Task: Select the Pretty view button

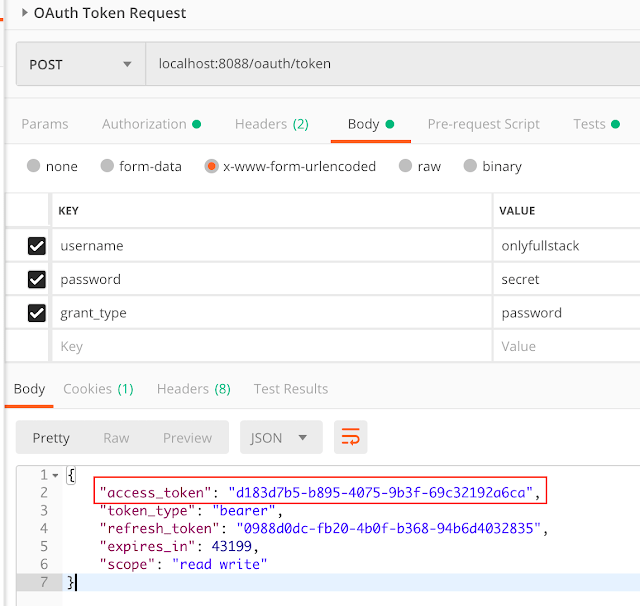Action: tap(51, 438)
